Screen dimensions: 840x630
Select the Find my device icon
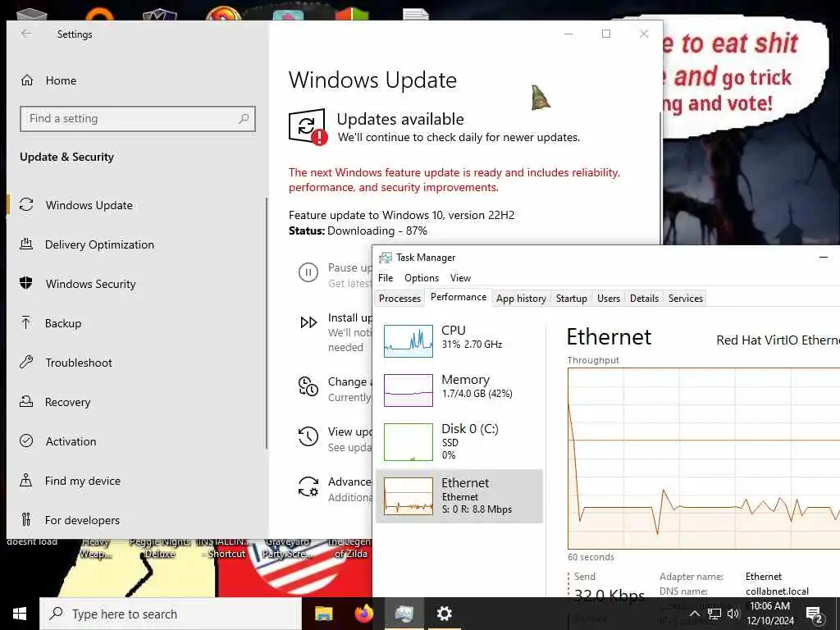pyautogui.click(x=25, y=480)
